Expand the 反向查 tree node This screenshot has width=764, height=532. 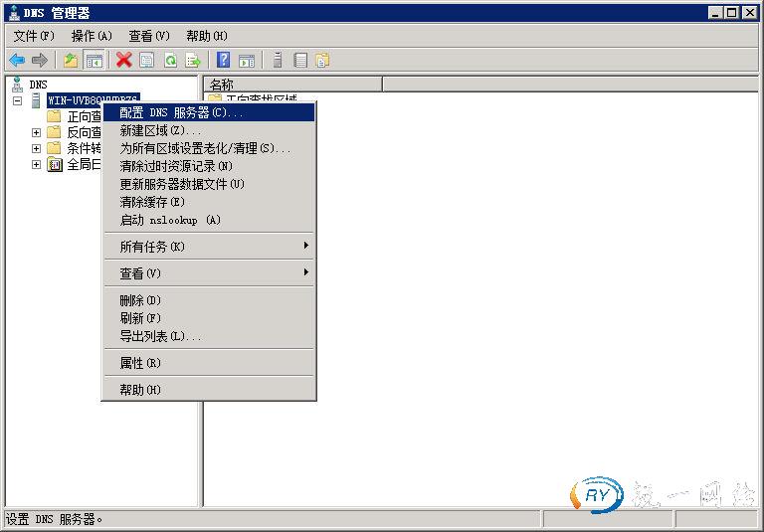[36, 132]
